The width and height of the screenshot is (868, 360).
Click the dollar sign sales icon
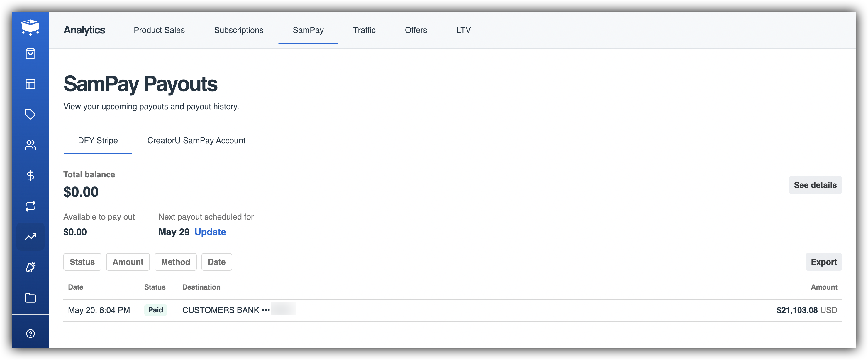coord(30,175)
